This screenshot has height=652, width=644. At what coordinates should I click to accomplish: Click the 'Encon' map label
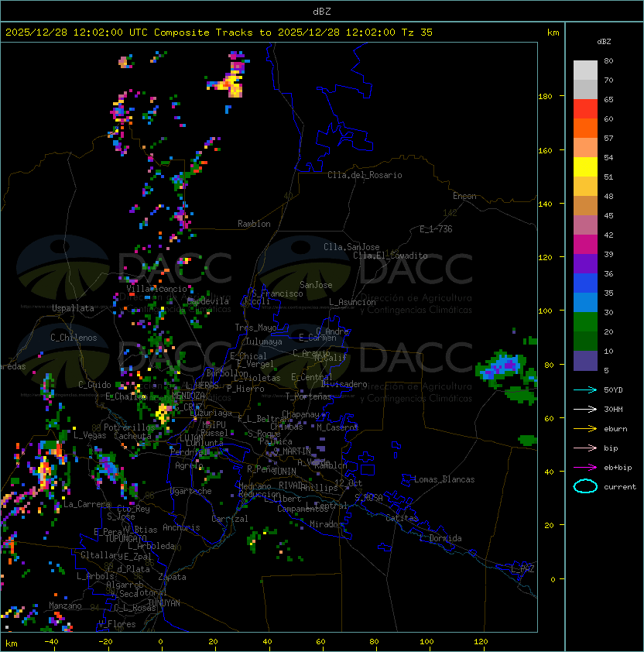click(x=464, y=196)
